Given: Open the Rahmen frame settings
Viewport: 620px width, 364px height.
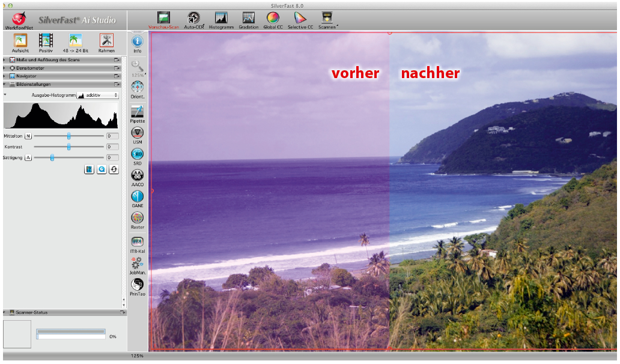Looking at the screenshot, I should click(x=106, y=43).
